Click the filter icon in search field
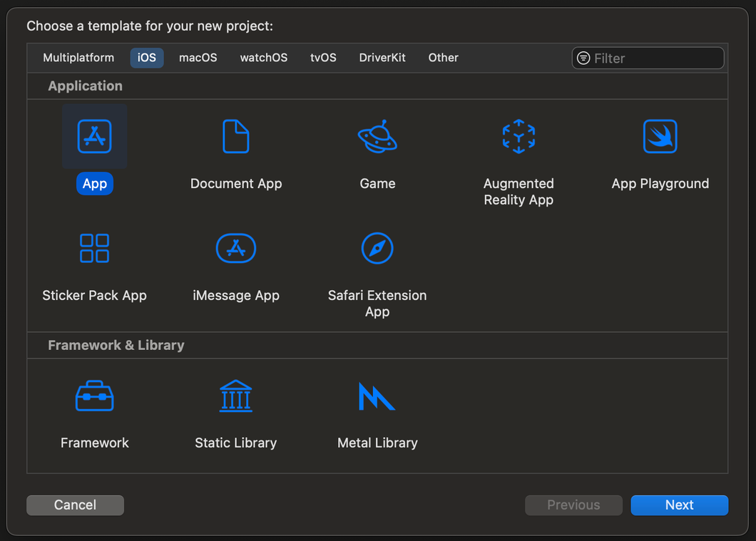 (x=582, y=58)
